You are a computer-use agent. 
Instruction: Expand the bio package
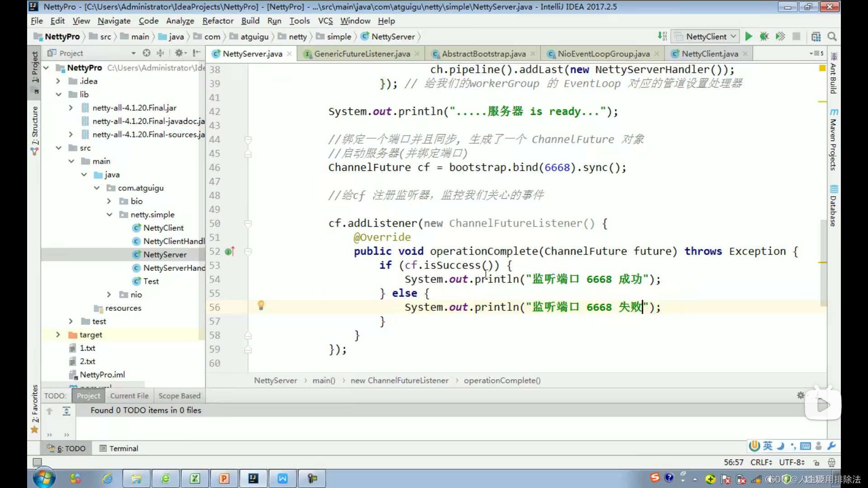pos(109,202)
